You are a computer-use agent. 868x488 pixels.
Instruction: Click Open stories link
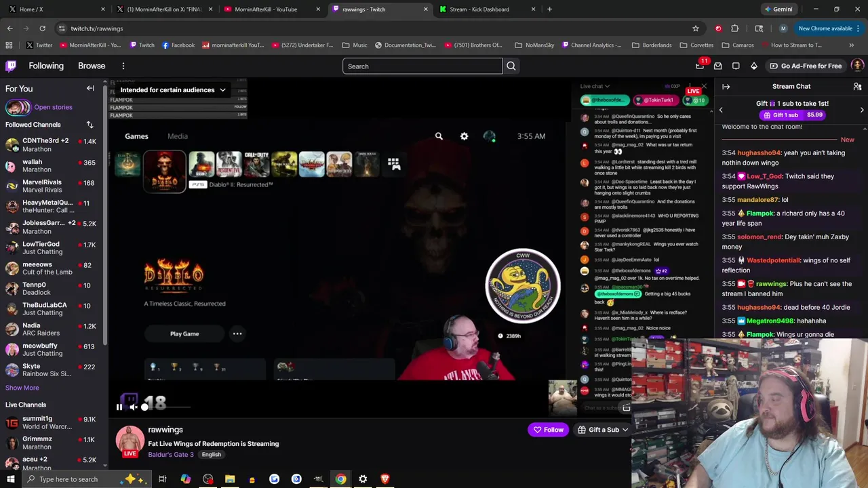coord(53,107)
